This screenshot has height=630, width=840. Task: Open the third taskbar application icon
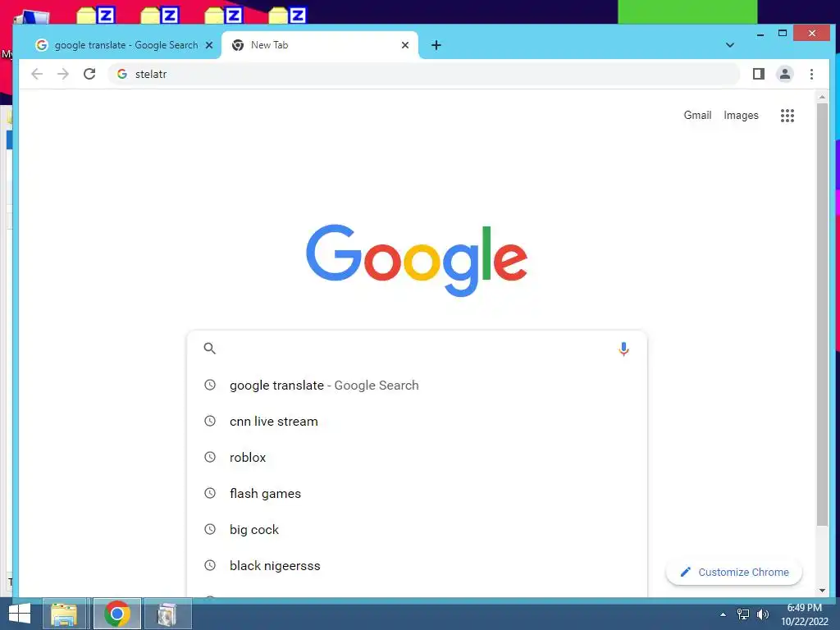(x=167, y=614)
